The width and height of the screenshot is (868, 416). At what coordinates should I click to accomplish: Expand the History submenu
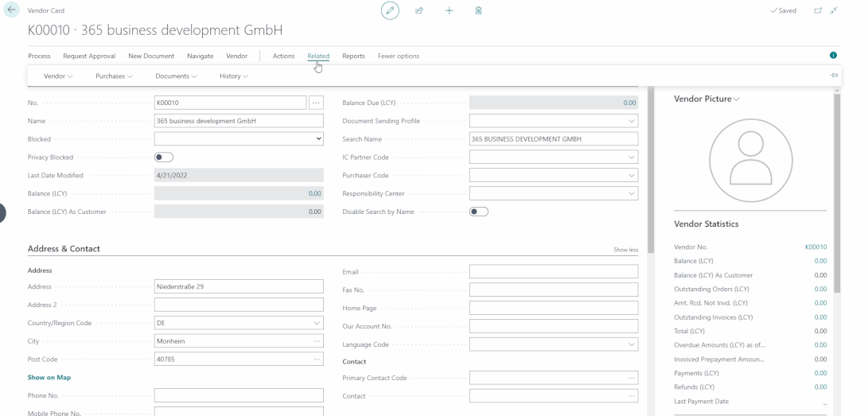(x=234, y=76)
